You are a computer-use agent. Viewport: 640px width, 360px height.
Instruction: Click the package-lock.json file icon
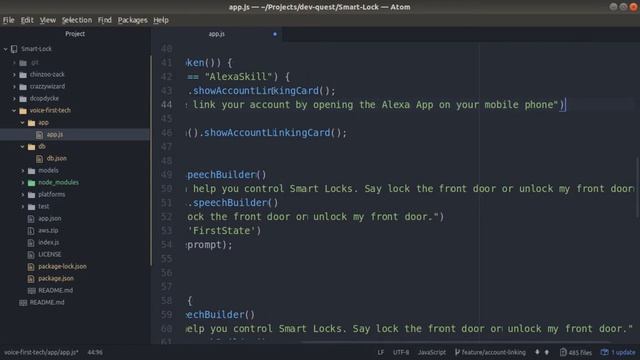click(31, 267)
